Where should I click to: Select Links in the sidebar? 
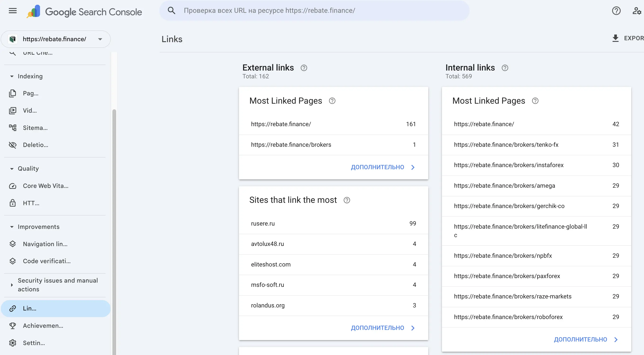tap(29, 308)
